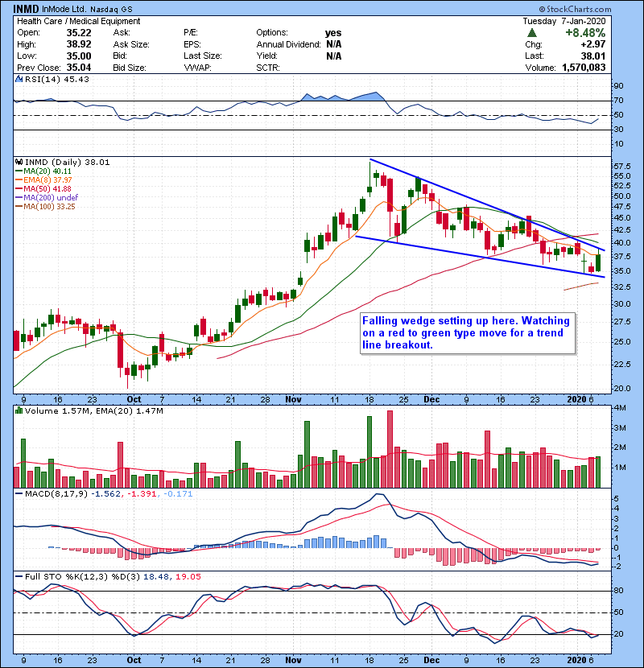
Task: Click the volume bars icon
Action: pyautogui.click(x=19, y=410)
